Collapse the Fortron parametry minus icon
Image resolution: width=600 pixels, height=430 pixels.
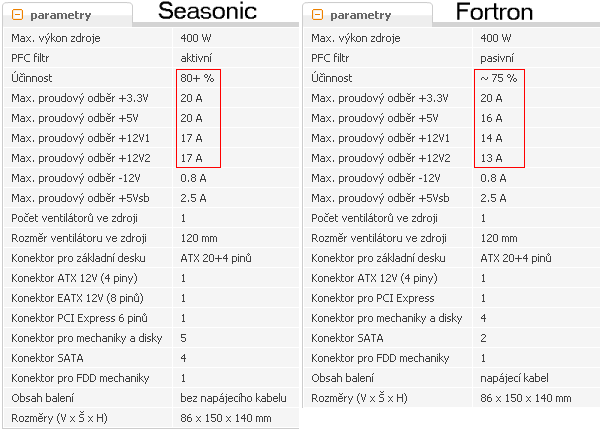point(317,16)
